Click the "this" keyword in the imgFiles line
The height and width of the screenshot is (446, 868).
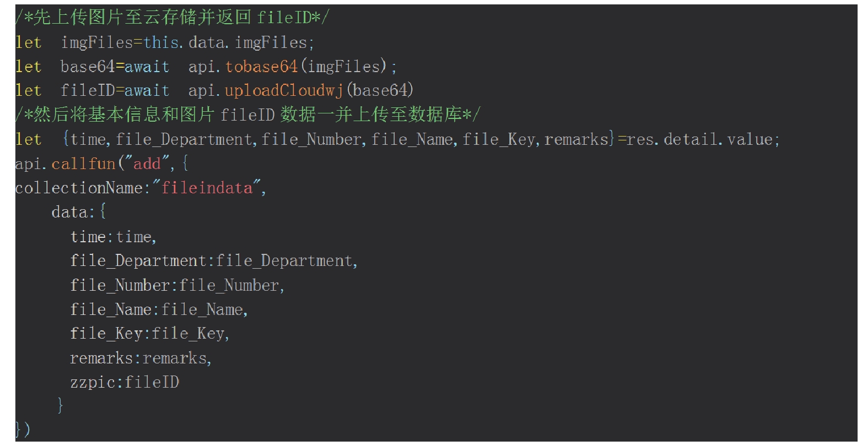point(162,42)
